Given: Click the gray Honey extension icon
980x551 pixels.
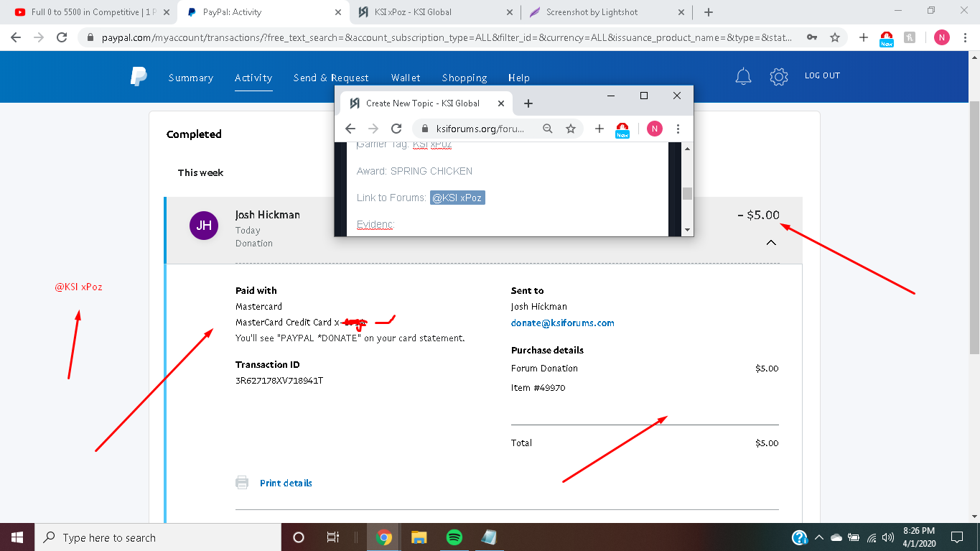Looking at the screenshot, I should 910,37.
